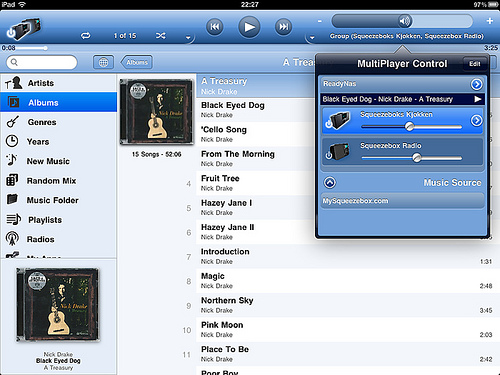Skip to previous track
500x375 pixels.
[214, 27]
